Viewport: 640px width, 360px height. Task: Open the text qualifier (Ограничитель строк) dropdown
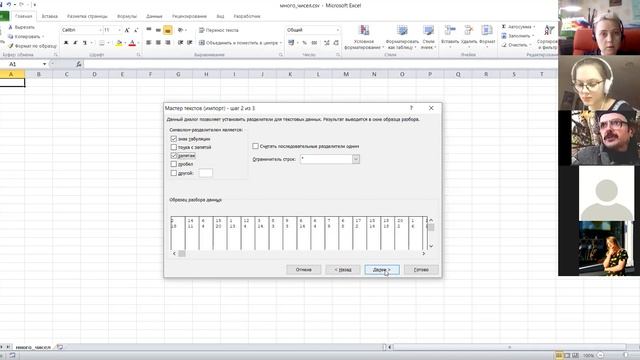click(x=356, y=159)
